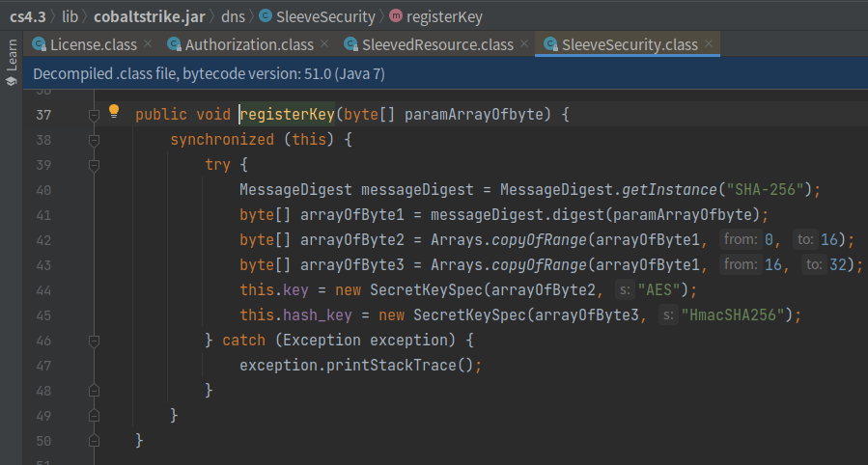Viewport: 868px width, 465px height.
Task: Close the SleevedResource.class tab
Action: [x=524, y=43]
